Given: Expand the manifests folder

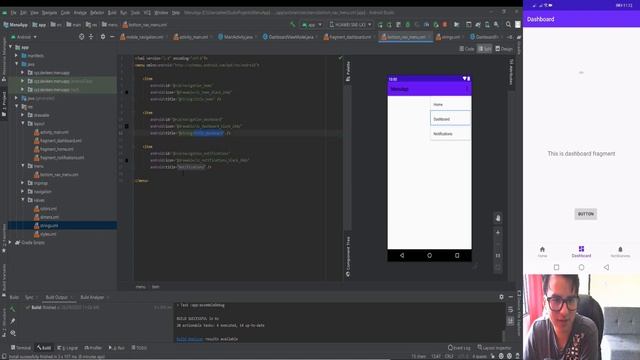Looking at the screenshot, I should (17, 56).
